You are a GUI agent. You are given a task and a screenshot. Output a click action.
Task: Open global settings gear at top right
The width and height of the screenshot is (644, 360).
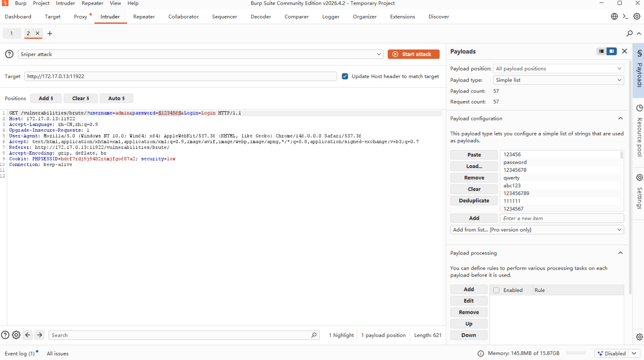637,16
